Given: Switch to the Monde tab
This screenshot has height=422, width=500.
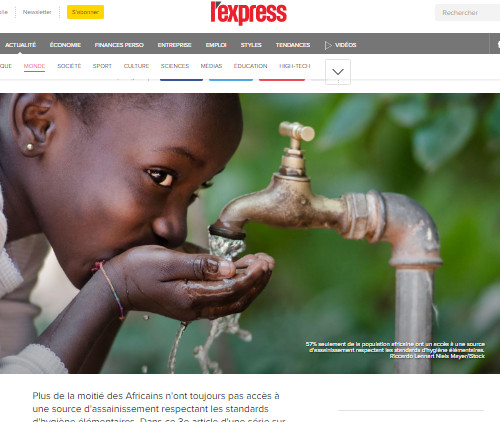Looking at the screenshot, I should pyautogui.click(x=34, y=66).
